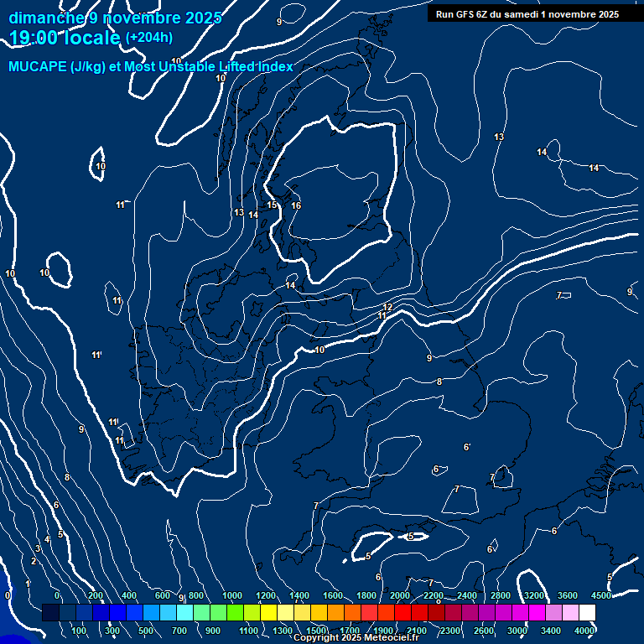
Task: Select the orange swatch above 1700 label
Action: click(352, 613)
